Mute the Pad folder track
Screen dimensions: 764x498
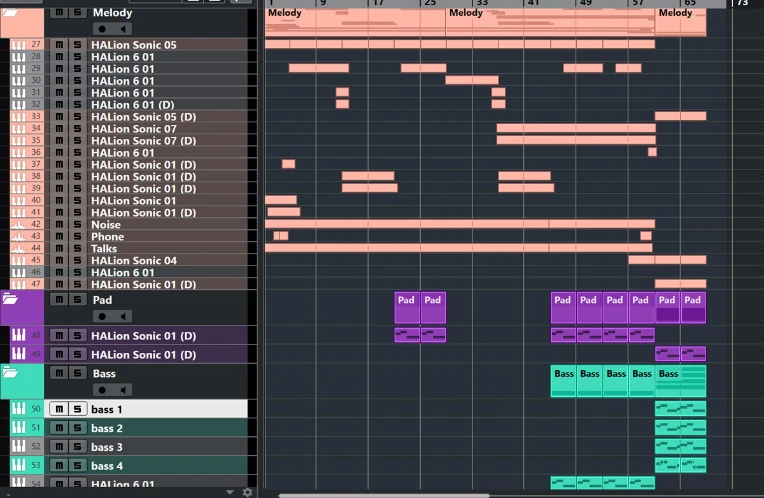[x=59, y=299]
